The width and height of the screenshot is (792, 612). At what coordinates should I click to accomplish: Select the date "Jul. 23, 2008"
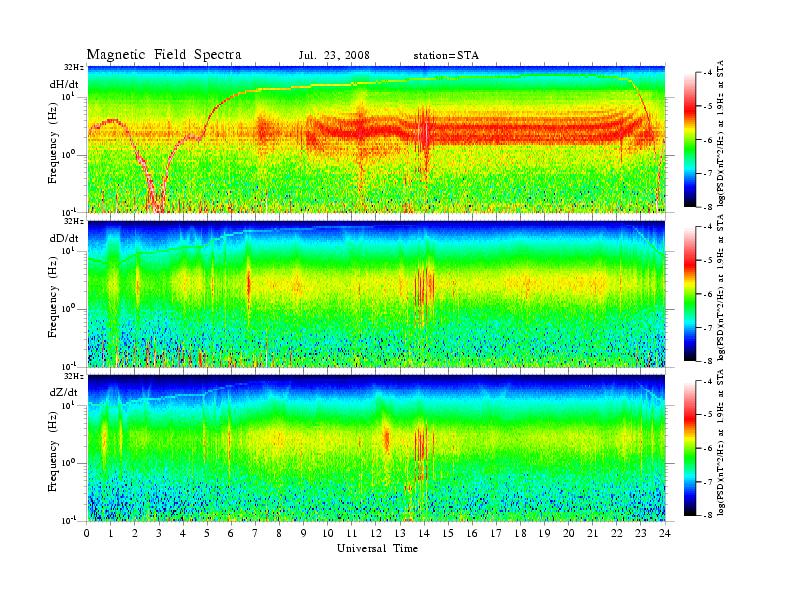tap(334, 56)
